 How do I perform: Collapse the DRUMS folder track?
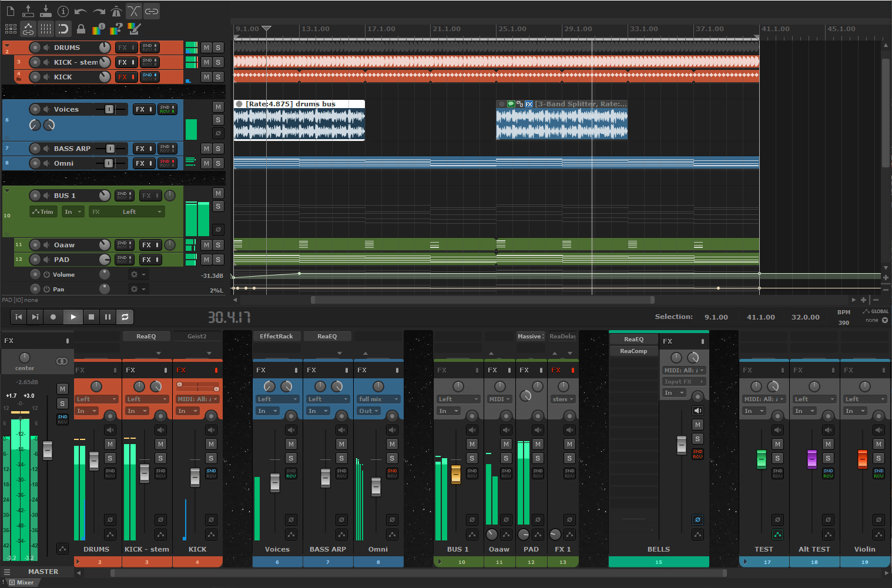pyautogui.click(x=7, y=45)
